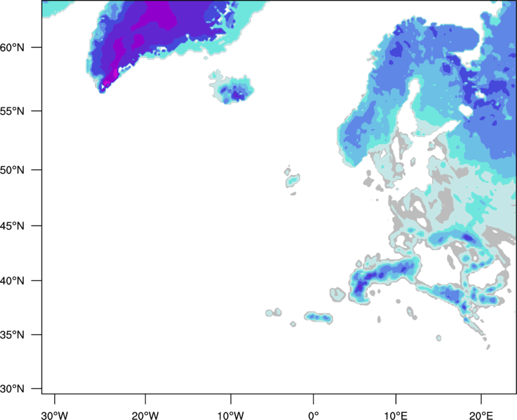Click the 60°N latitude label
Viewport: 517px width, 420px height.
pos(12,47)
